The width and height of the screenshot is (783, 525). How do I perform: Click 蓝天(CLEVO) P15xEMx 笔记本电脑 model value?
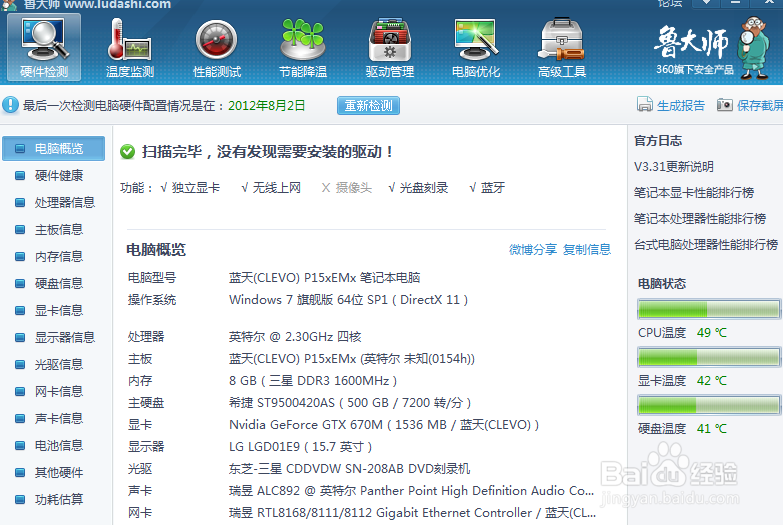point(325,277)
